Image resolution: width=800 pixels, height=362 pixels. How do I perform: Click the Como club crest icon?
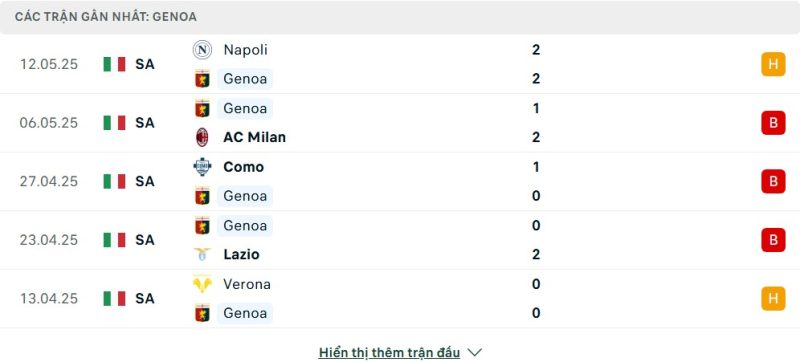click(x=202, y=167)
